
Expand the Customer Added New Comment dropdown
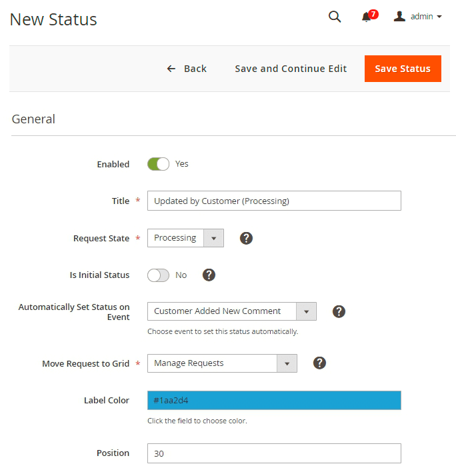[x=231, y=311]
